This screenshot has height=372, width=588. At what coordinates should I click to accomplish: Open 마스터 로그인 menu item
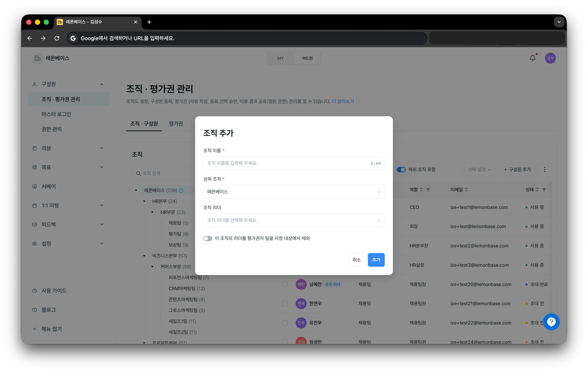coord(56,114)
